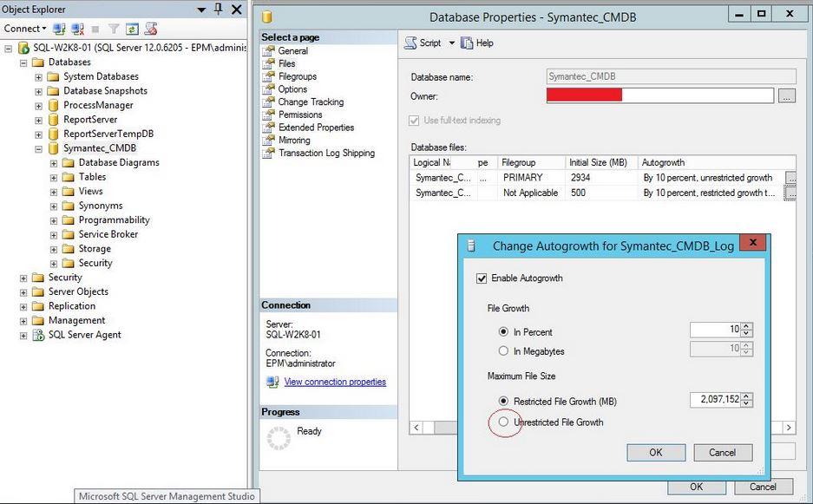Click the Disconnect server icon

[78, 29]
